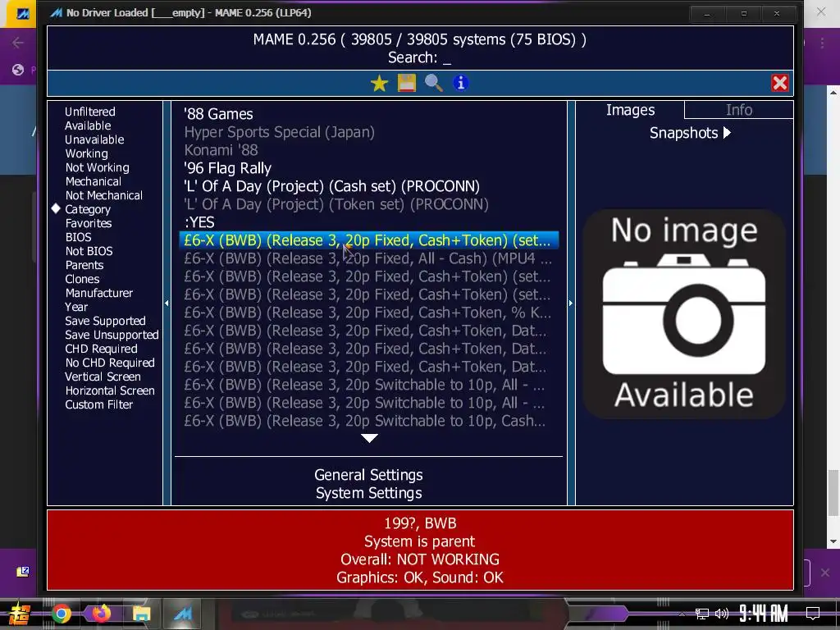Select the BIOS filter
The width and height of the screenshot is (840, 630).
point(78,237)
